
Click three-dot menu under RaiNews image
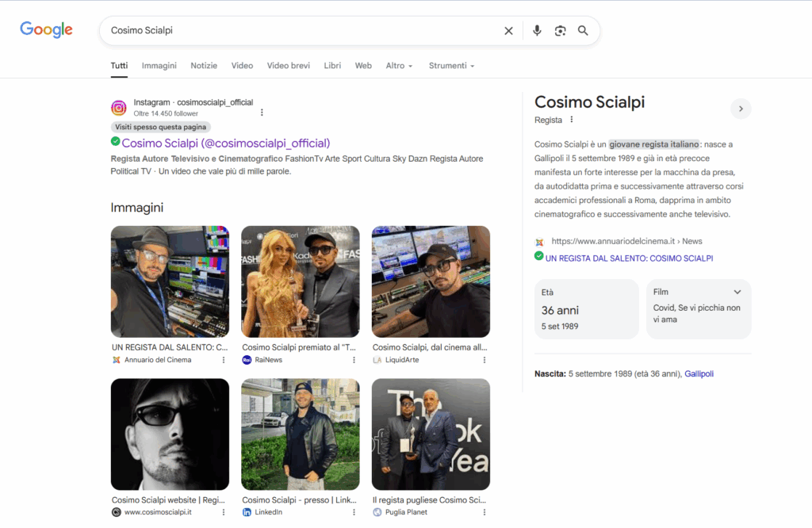354,360
